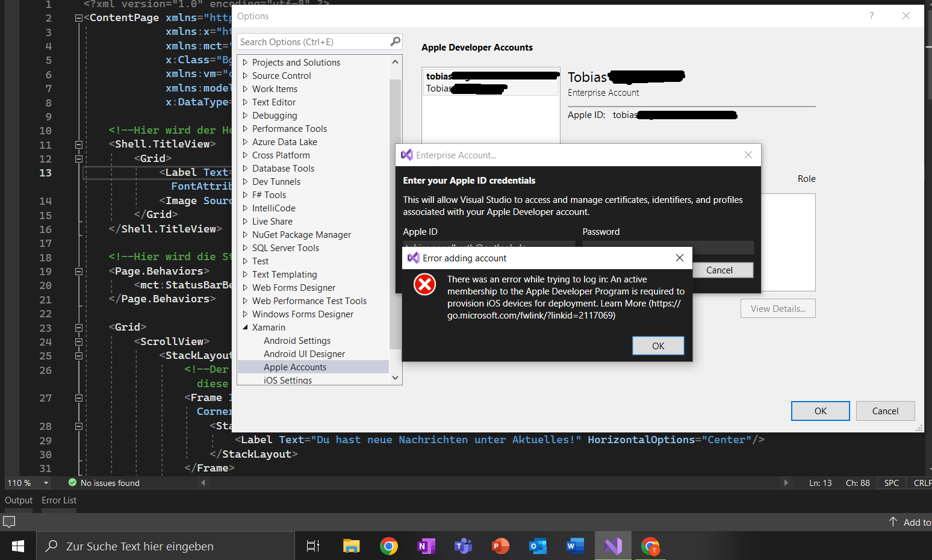Collapse the ScrollView block in editor
This screenshot has width=932, height=560.
pyautogui.click(x=78, y=342)
